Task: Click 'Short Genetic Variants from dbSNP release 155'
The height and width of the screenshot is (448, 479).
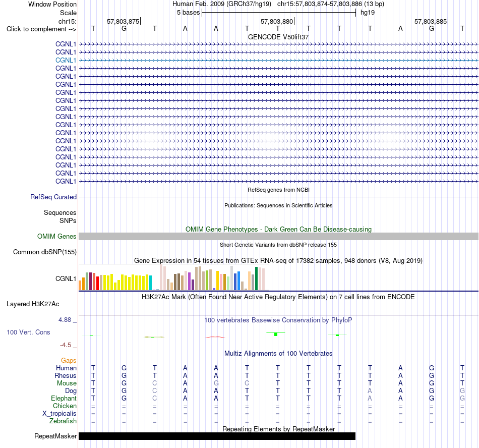Action: coord(278,245)
